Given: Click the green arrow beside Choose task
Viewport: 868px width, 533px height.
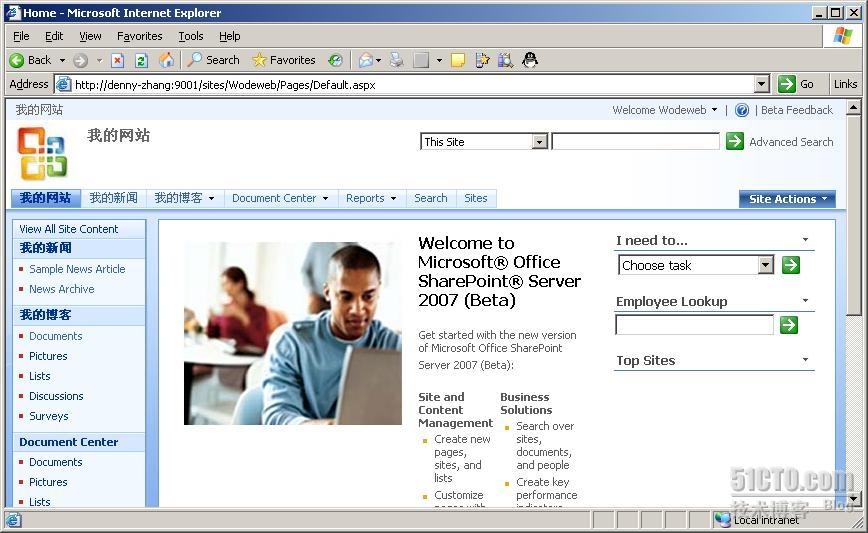Looking at the screenshot, I should tap(790, 265).
